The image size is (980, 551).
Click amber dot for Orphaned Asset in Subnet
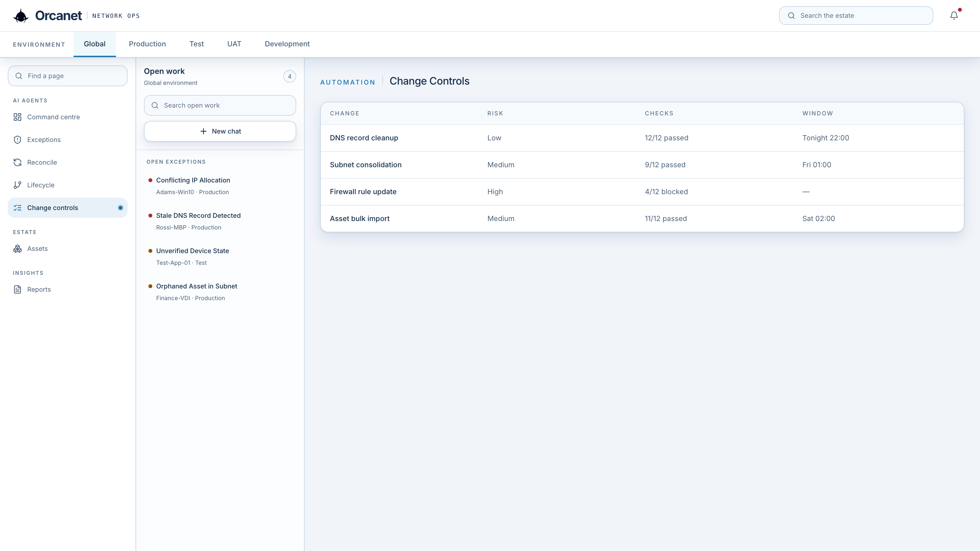click(150, 286)
